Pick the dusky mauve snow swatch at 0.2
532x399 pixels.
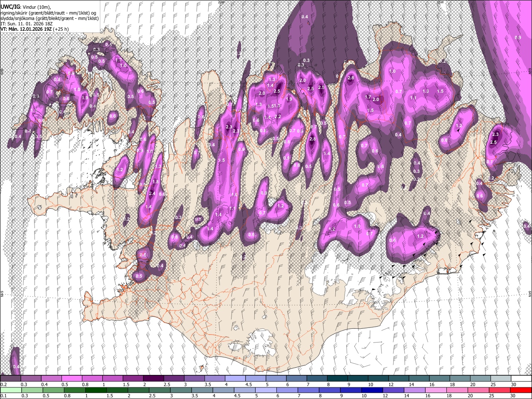coord(10,379)
